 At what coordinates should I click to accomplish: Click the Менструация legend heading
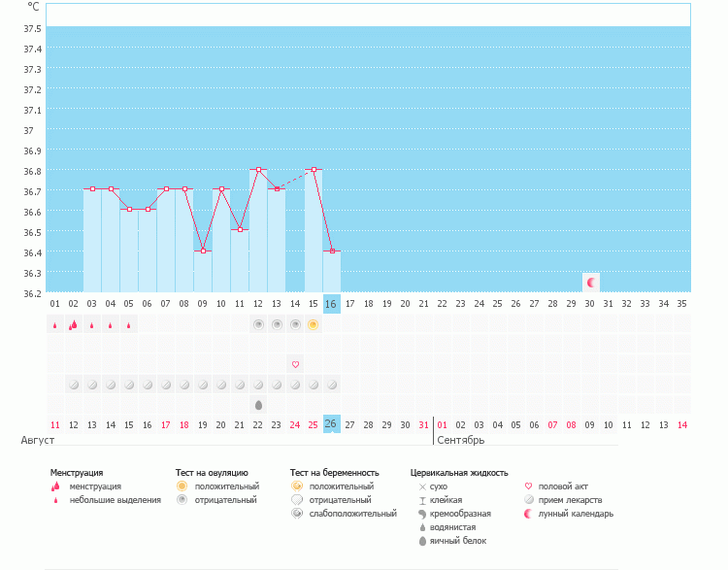click(x=77, y=473)
